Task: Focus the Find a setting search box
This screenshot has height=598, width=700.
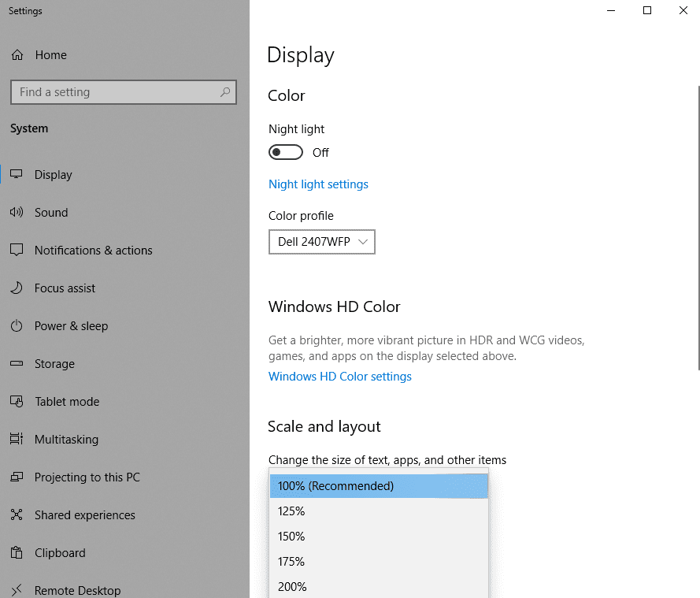Action: (x=123, y=92)
